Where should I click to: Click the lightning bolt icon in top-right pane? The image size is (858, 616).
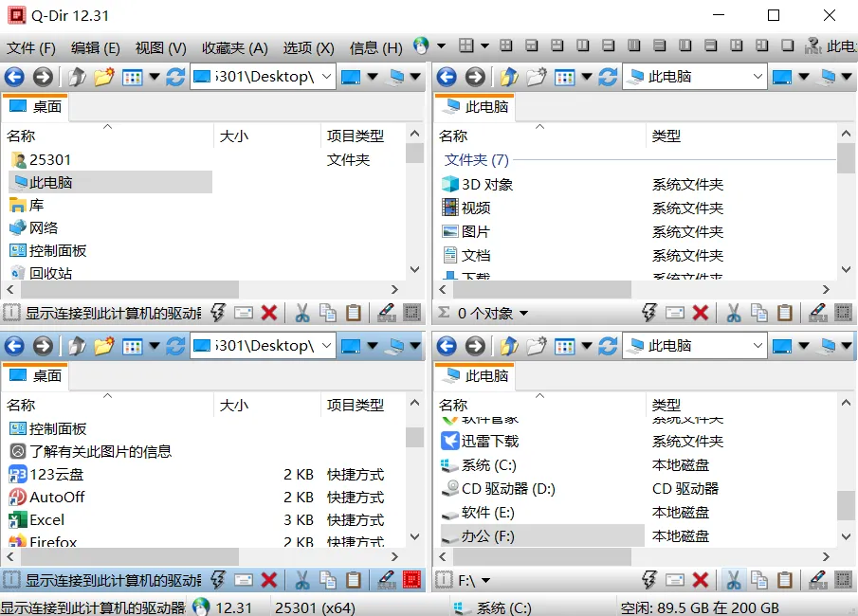tap(649, 313)
